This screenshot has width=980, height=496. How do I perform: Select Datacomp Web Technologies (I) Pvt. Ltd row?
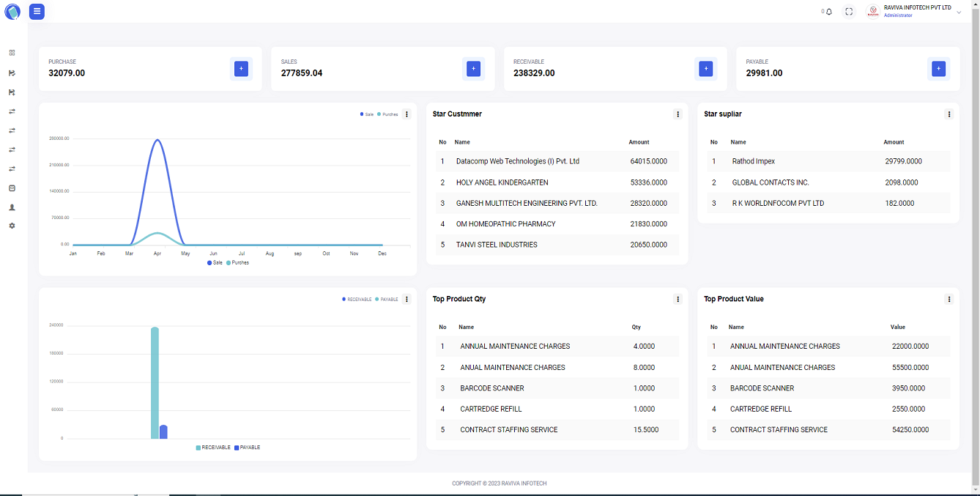[557, 161]
